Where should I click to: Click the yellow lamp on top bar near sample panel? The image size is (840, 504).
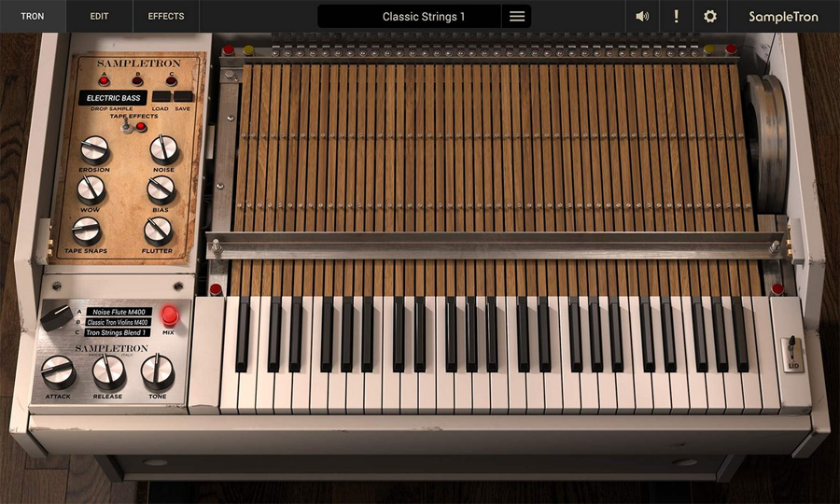(248, 50)
